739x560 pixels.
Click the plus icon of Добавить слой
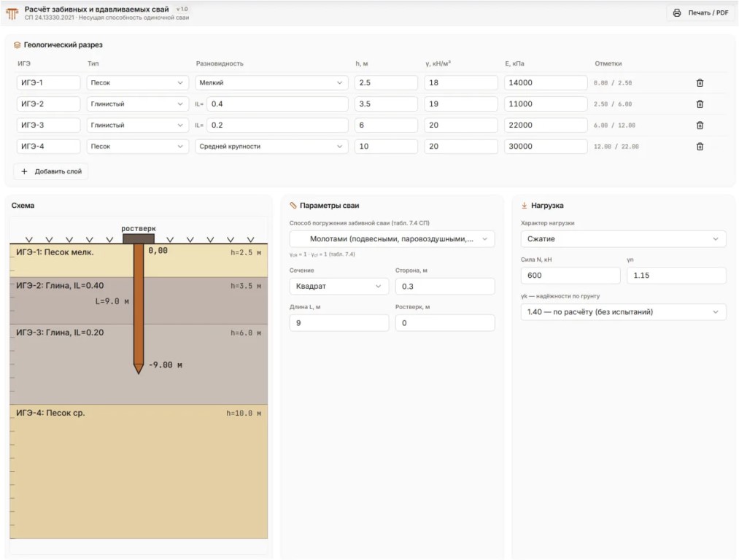25,171
